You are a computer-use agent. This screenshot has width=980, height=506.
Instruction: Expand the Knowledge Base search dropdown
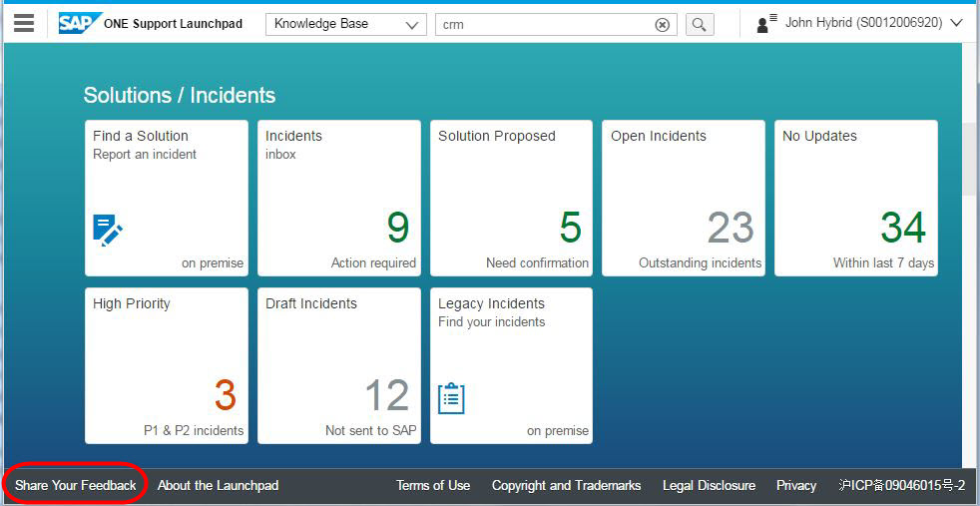(412, 25)
